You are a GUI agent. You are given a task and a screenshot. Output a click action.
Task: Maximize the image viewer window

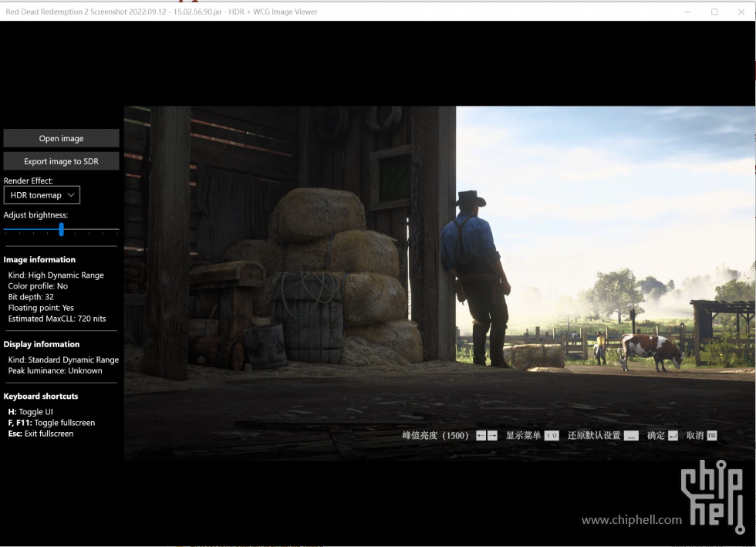pos(714,12)
